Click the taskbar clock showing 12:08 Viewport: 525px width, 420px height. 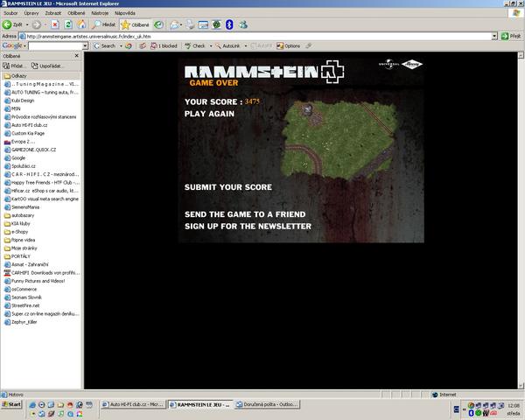tap(514, 406)
